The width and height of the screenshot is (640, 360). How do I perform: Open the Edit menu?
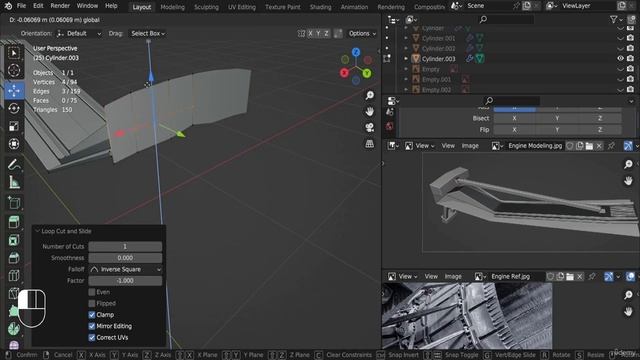(38, 6)
